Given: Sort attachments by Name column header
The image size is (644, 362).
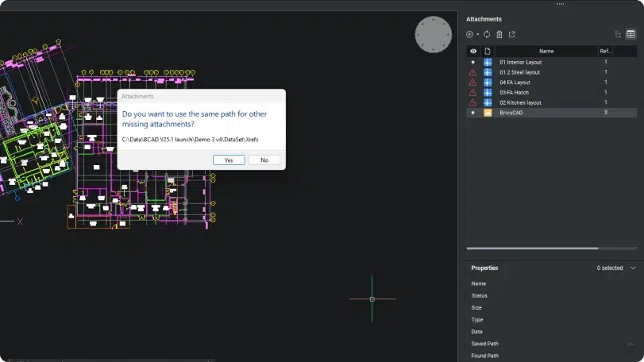Looking at the screenshot, I should coord(546,51).
